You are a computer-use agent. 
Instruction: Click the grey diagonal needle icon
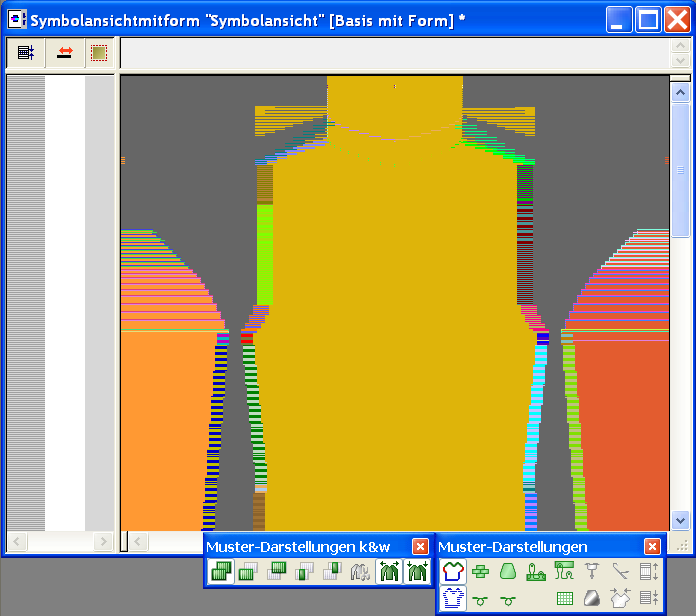pos(620,571)
